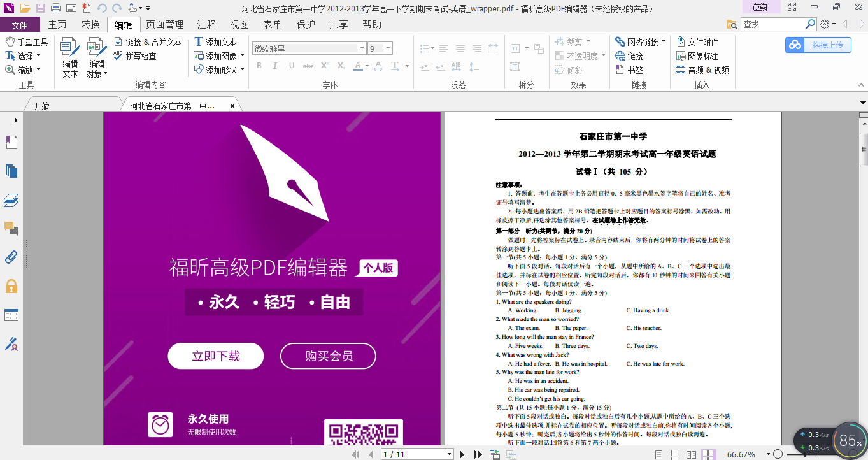Toggle Underline formatting button
Image resolution: width=868 pixels, height=460 pixels.
[292, 66]
